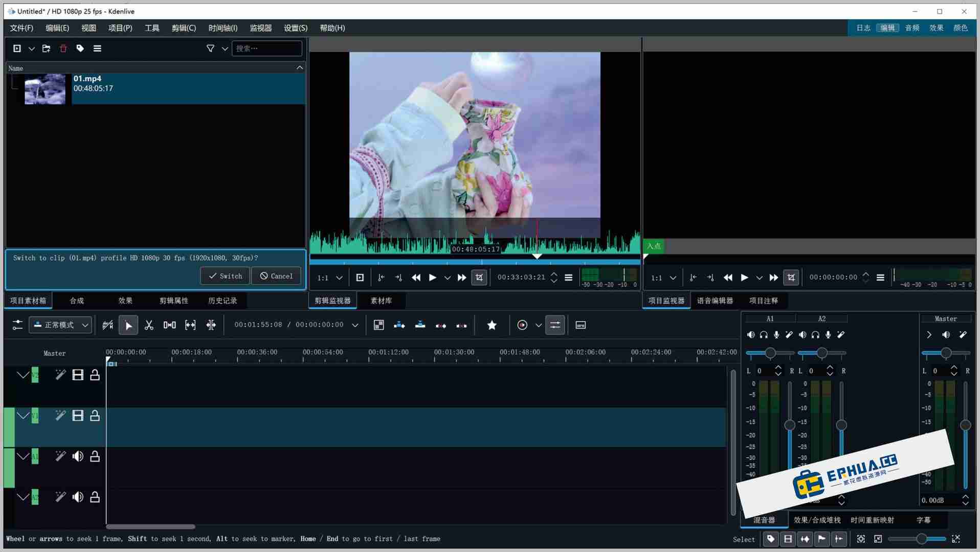980x552 pixels.
Task: Click the favorite effects star on timeline toolbar
Action: coord(491,325)
